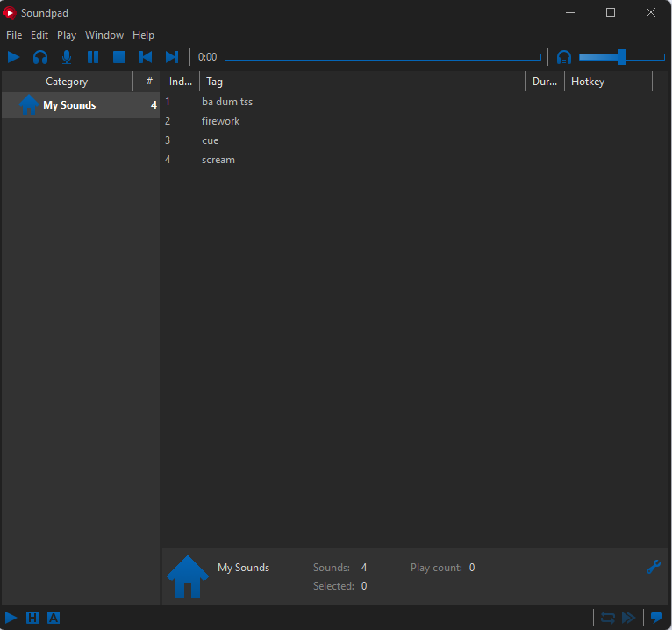Open the Play menu
The image size is (672, 630).
click(x=67, y=35)
